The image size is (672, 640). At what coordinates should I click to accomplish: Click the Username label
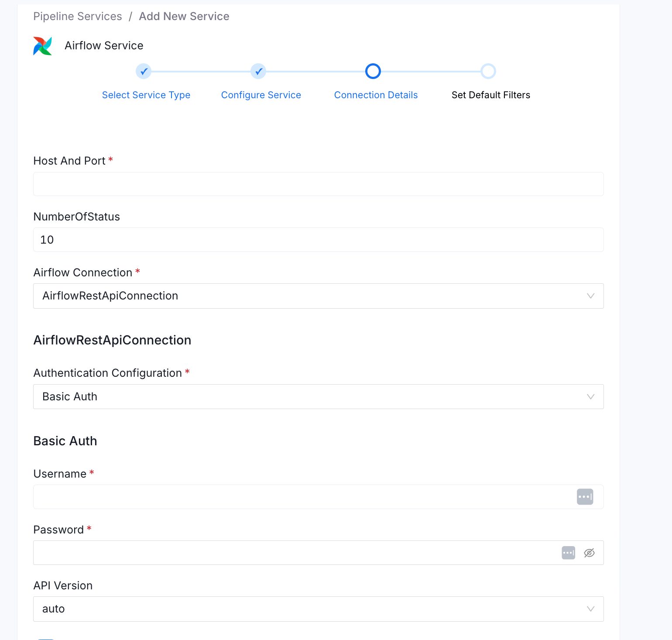point(60,474)
